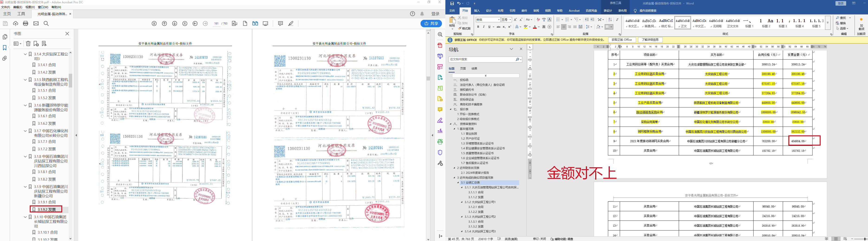This screenshot has width=868, height=241.
Task: Open Acrobat 视图(V) menu
Action: click(30, 7)
